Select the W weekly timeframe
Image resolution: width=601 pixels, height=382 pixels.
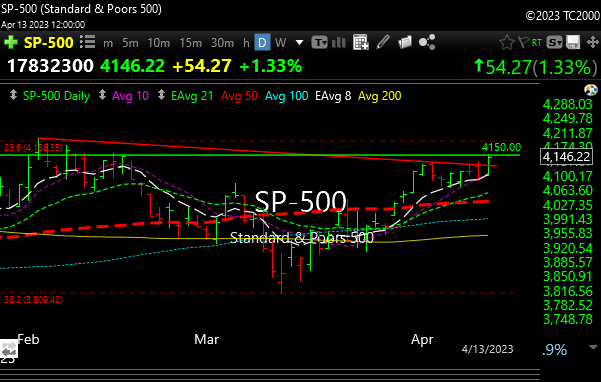pos(281,43)
